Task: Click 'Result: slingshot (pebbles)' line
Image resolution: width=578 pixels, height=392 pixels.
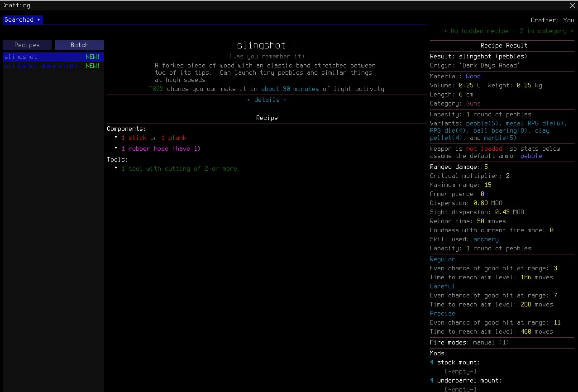Action: [478, 57]
